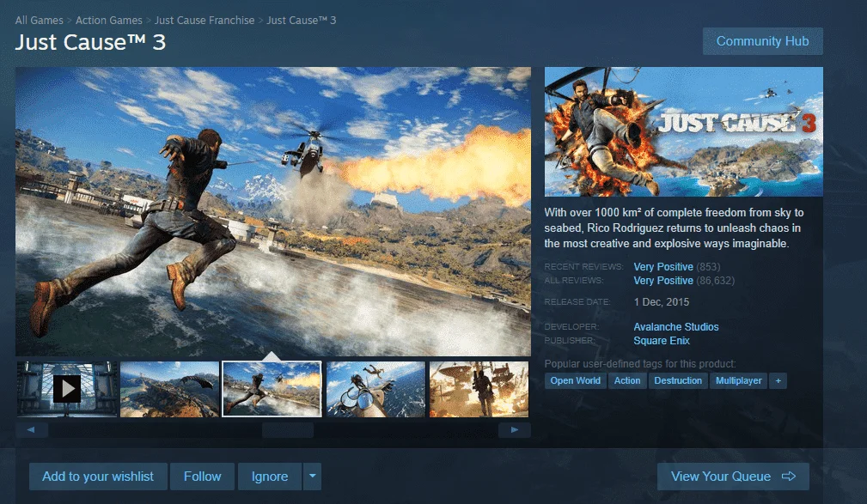Click the Ignore button
Screen dimensions: 867x504
click(270, 477)
